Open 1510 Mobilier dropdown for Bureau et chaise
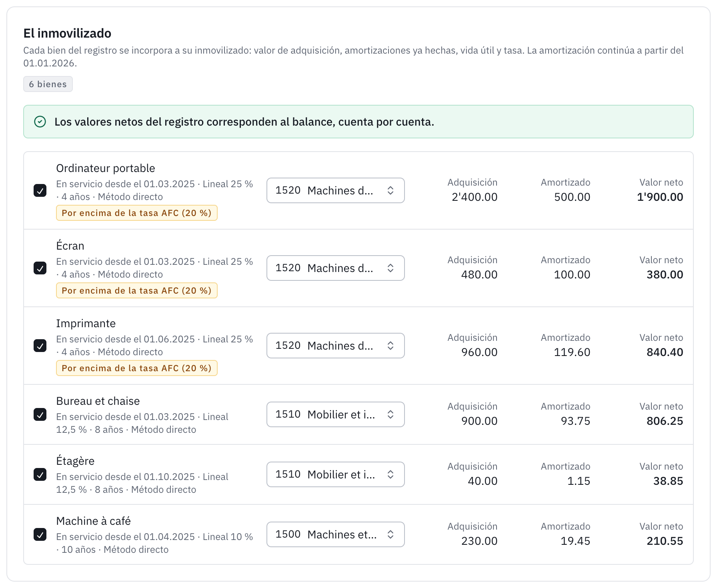The image size is (717, 588). 335,414
